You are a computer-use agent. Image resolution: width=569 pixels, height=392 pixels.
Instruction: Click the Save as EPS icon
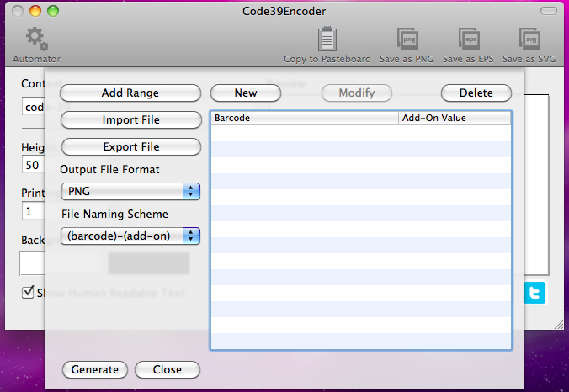(469, 39)
